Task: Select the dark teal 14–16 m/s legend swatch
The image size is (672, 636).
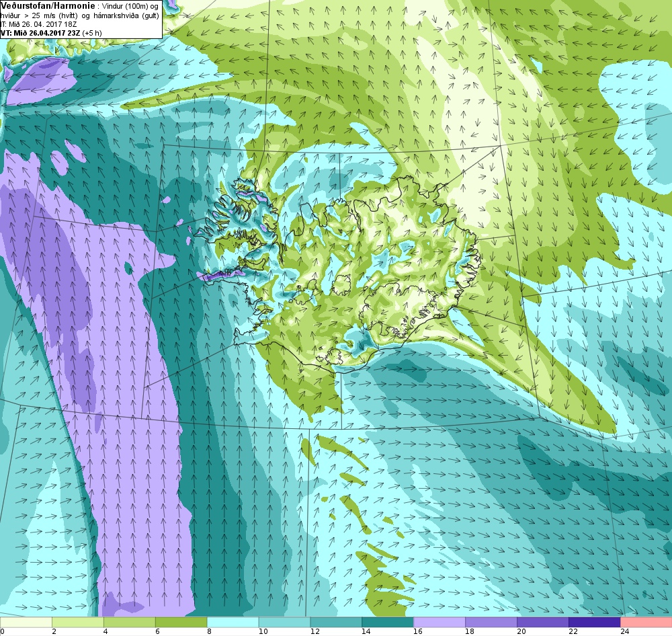Action: (x=388, y=622)
